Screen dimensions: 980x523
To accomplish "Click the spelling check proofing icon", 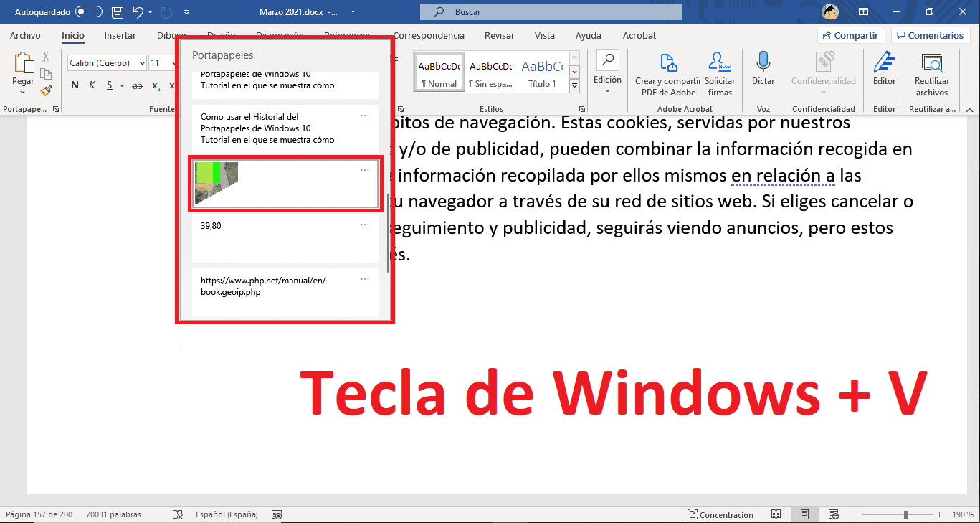I will (x=179, y=514).
